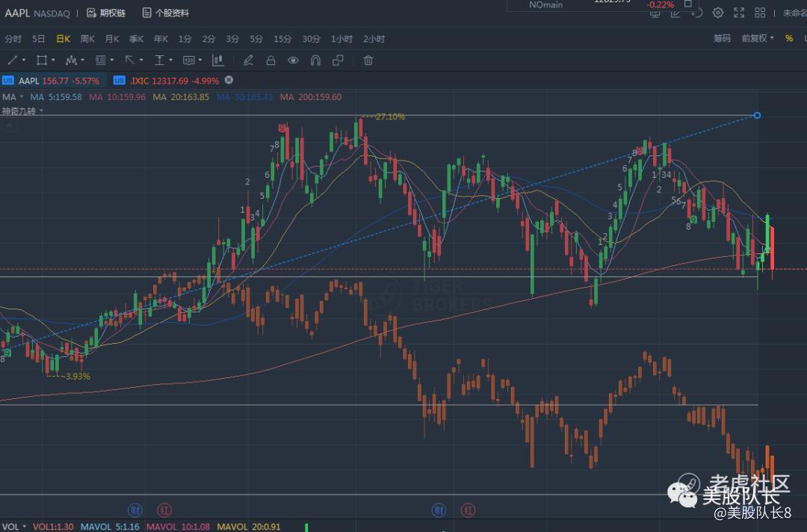
Task: Select the 日K daily candlestick period
Action: [63, 39]
